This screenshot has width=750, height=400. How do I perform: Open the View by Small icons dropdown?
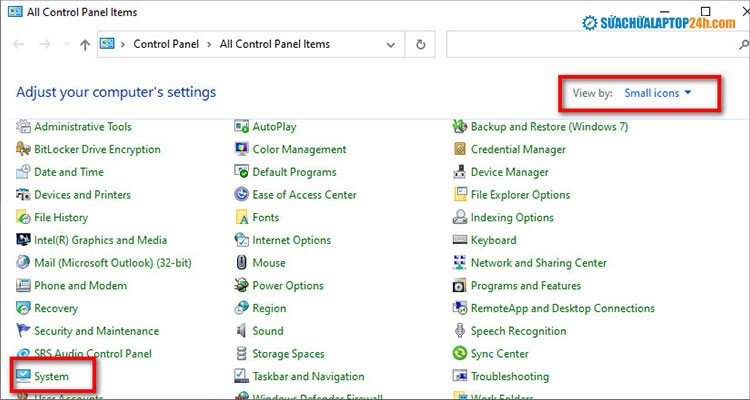[x=657, y=93]
